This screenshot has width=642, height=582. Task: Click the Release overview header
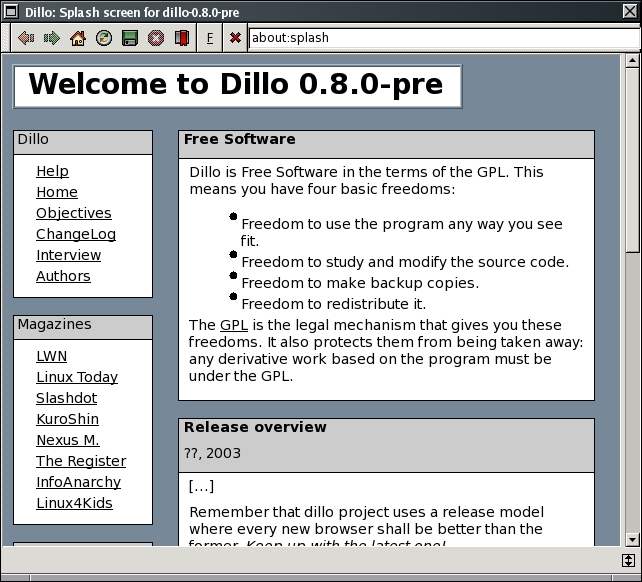(x=255, y=427)
